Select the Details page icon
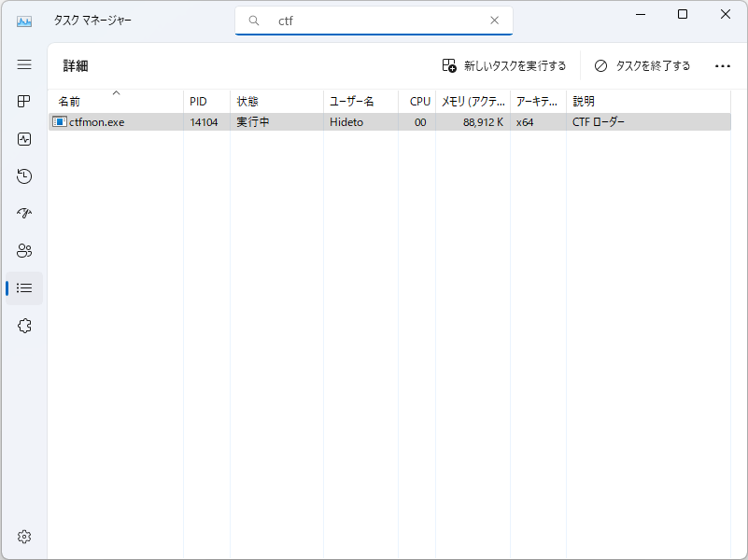Image resolution: width=748 pixels, height=560 pixels. (x=23, y=287)
